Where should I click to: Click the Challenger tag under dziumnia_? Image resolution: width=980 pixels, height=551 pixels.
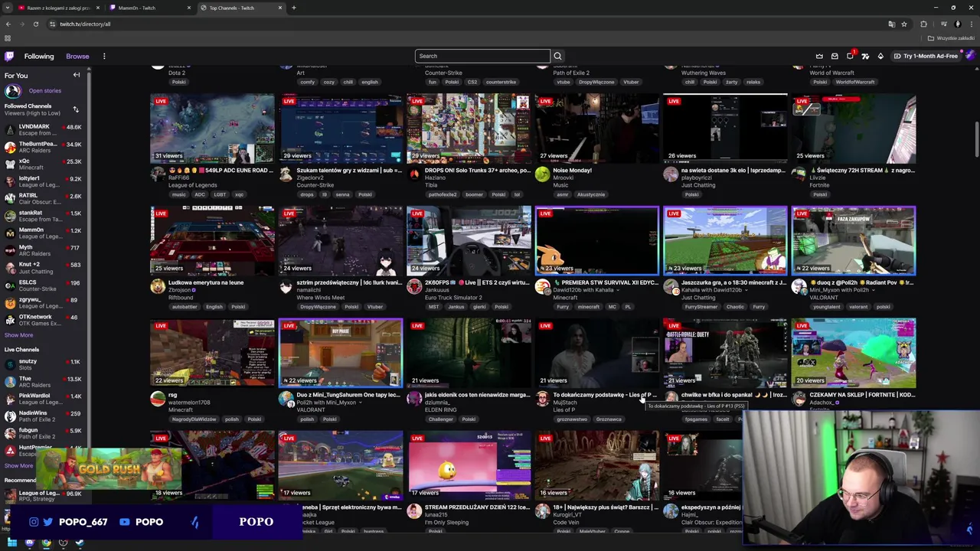tap(440, 419)
